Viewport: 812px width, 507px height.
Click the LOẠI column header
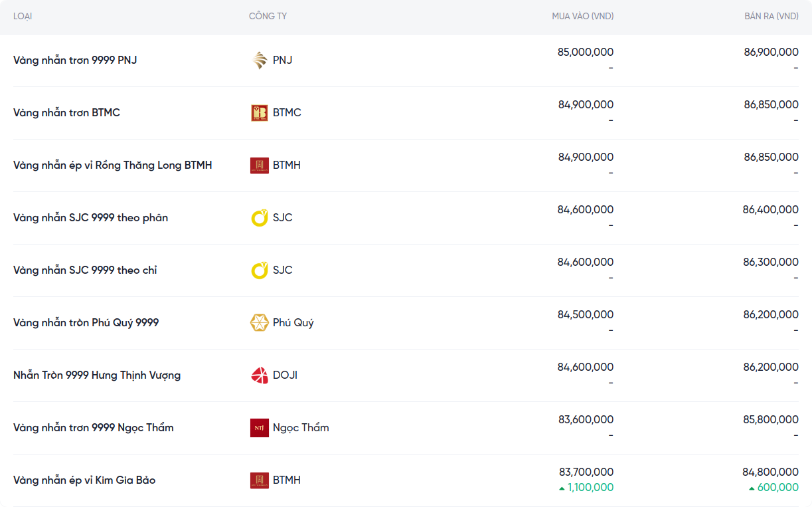tap(23, 16)
